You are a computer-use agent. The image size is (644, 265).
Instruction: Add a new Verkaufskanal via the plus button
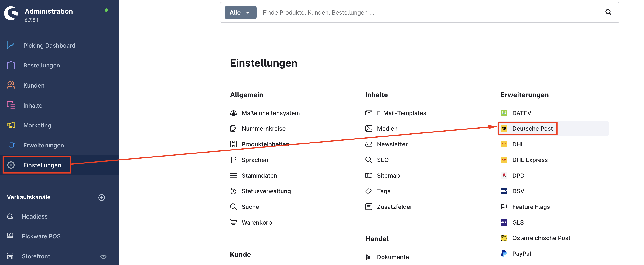coord(102,198)
